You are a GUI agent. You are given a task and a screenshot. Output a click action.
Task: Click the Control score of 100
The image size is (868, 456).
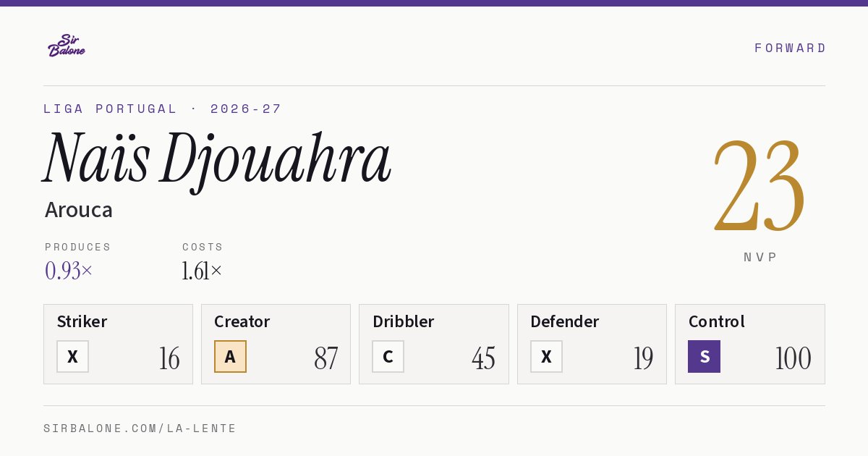(x=793, y=358)
